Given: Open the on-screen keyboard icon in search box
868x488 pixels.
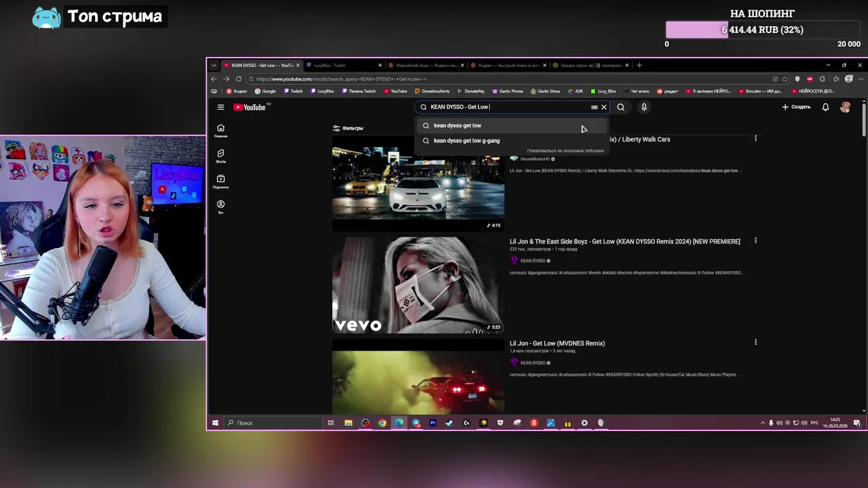Looking at the screenshot, I should (x=595, y=107).
